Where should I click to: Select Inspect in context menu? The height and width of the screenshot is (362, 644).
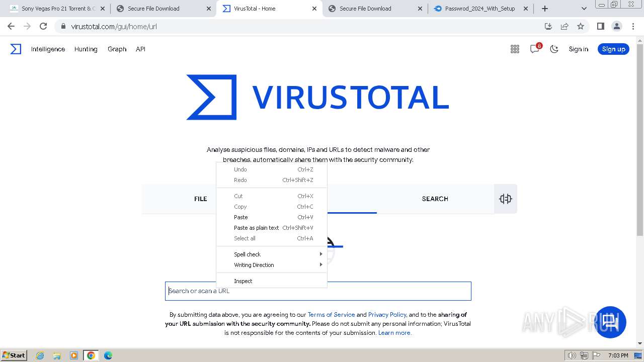click(272, 281)
